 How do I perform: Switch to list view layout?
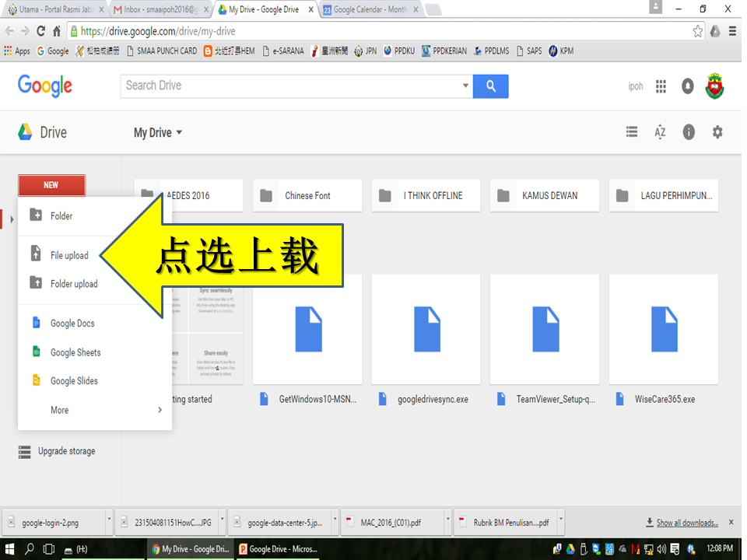click(x=632, y=132)
